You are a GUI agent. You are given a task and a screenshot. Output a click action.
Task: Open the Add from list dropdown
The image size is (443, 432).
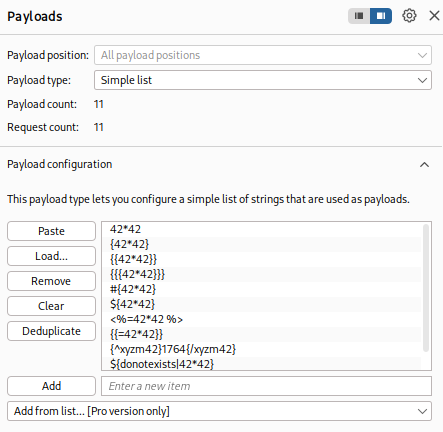219,411
